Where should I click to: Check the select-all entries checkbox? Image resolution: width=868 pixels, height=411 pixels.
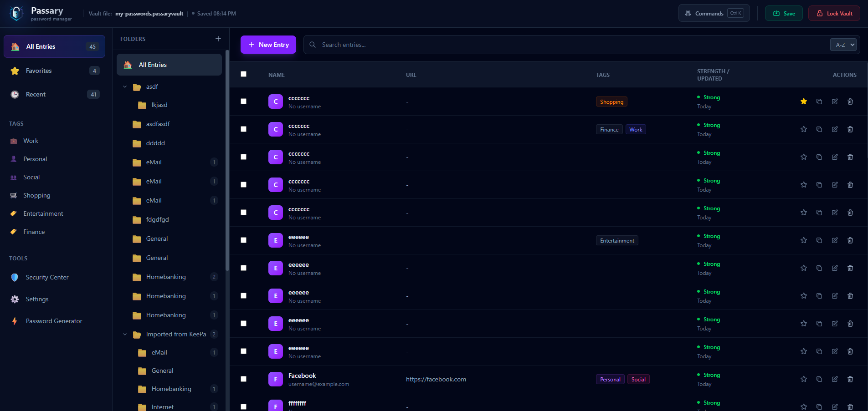[x=243, y=74]
